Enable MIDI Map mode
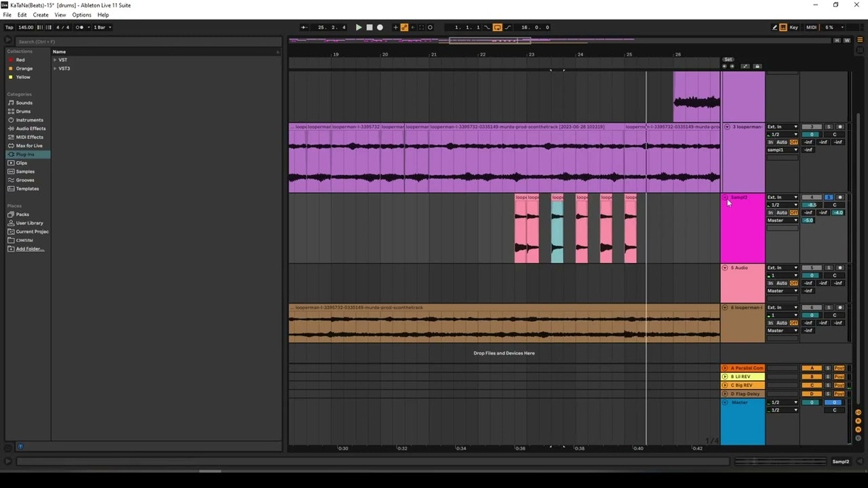868x488 pixels. pyautogui.click(x=812, y=27)
